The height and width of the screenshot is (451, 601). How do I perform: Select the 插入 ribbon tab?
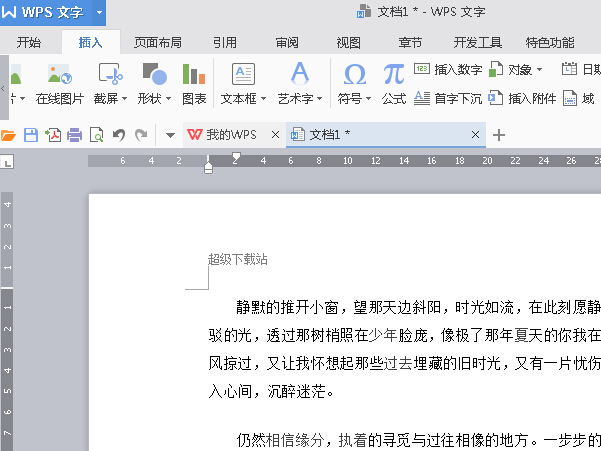click(x=90, y=42)
